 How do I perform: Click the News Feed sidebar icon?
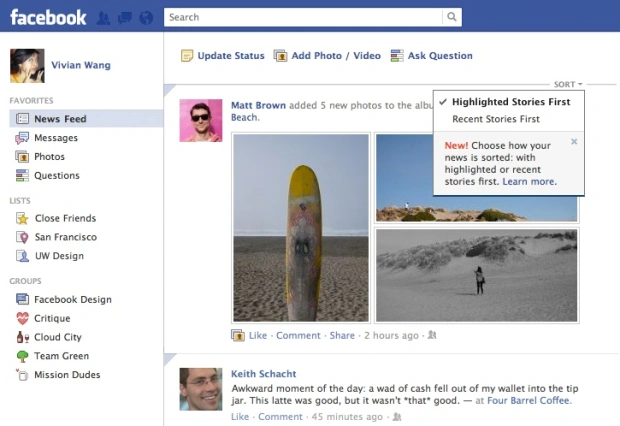pos(22,119)
